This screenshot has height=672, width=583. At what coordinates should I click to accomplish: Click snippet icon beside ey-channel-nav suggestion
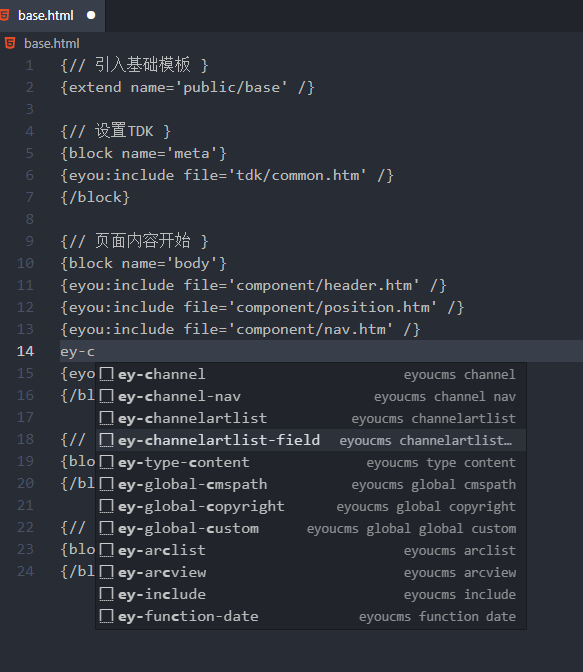click(106, 396)
